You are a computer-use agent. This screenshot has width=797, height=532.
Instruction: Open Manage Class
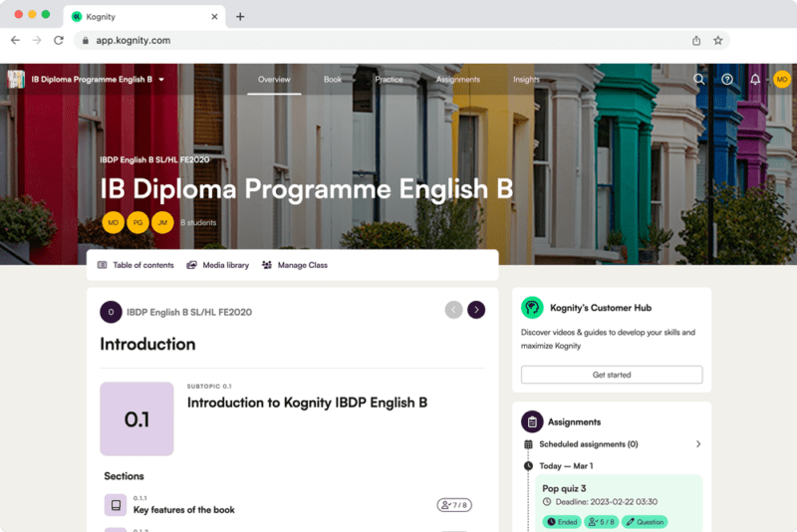tap(295, 265)
